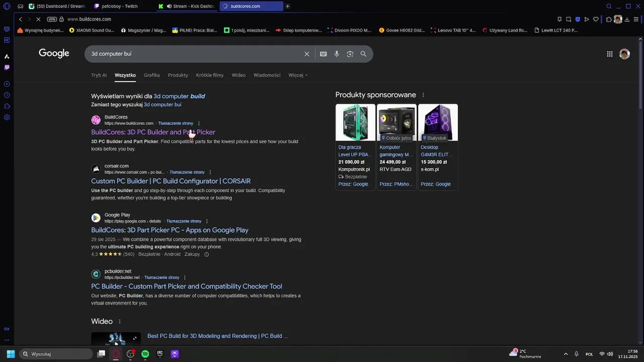Start Google voice search microphone

pos(337,54)
